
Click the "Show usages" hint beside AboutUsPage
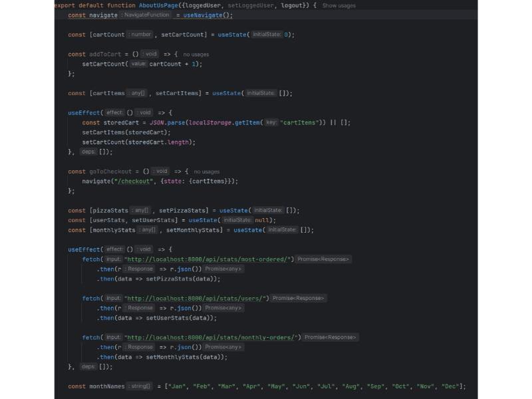click(x=339, y=5)
